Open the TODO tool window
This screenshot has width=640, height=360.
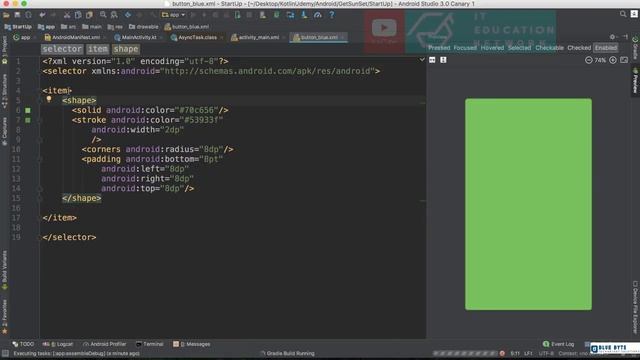[23, 344]
